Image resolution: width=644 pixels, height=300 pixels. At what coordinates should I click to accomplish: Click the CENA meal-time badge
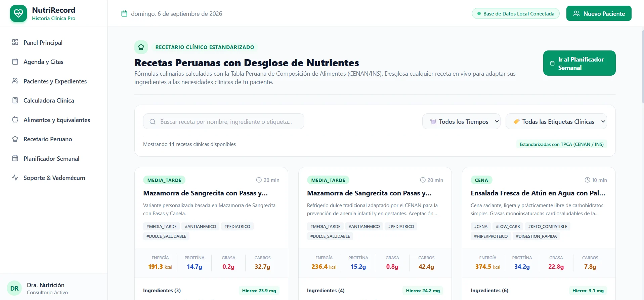[x=481, y=180]
